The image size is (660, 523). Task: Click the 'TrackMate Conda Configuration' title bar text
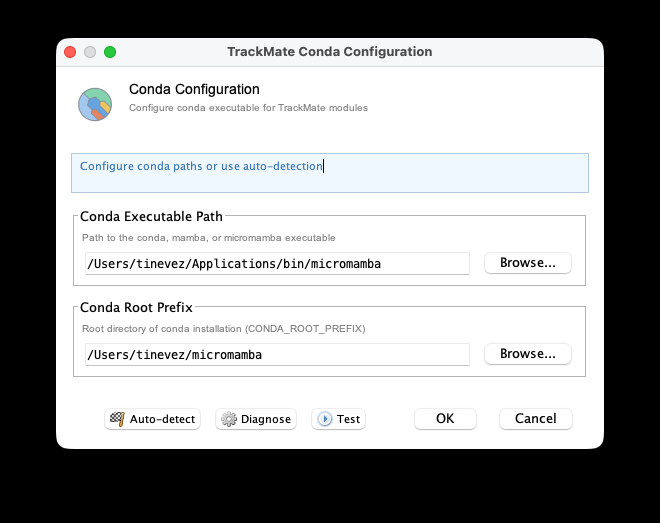(329, 52)
